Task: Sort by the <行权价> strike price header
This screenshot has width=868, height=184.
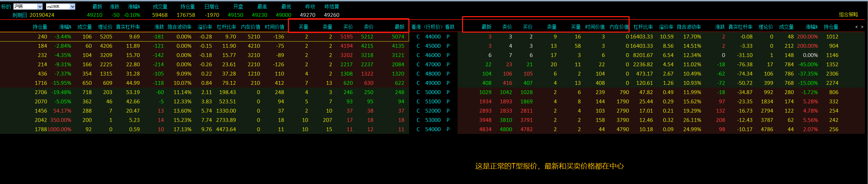Action: tap(433, 27)
